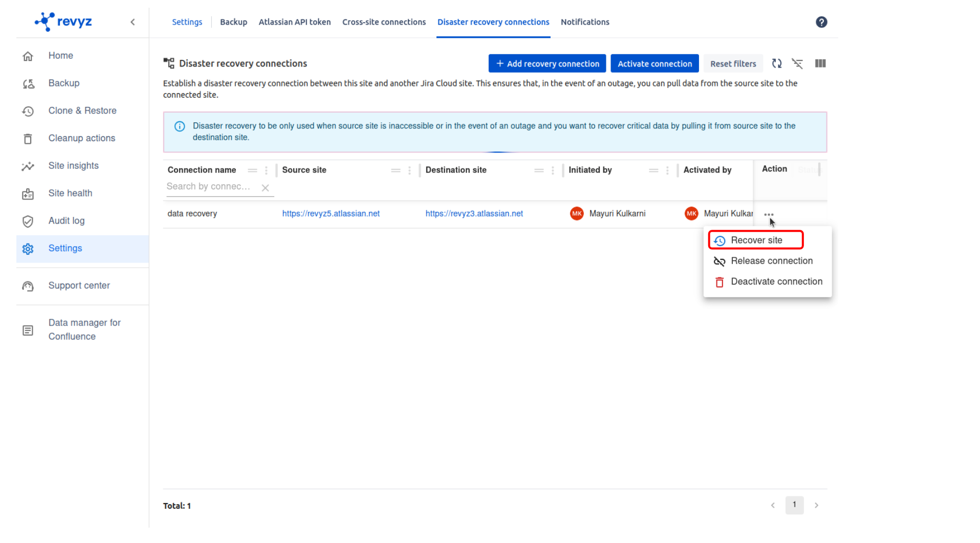980x543 pixels.
Task: Open the three-dot action menu for data recovery
Action: (x=768, y=214)
